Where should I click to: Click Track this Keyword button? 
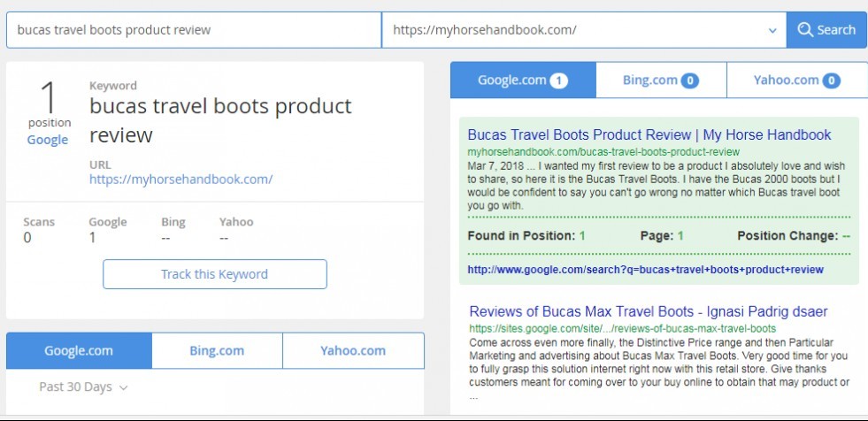pos(215,274)
